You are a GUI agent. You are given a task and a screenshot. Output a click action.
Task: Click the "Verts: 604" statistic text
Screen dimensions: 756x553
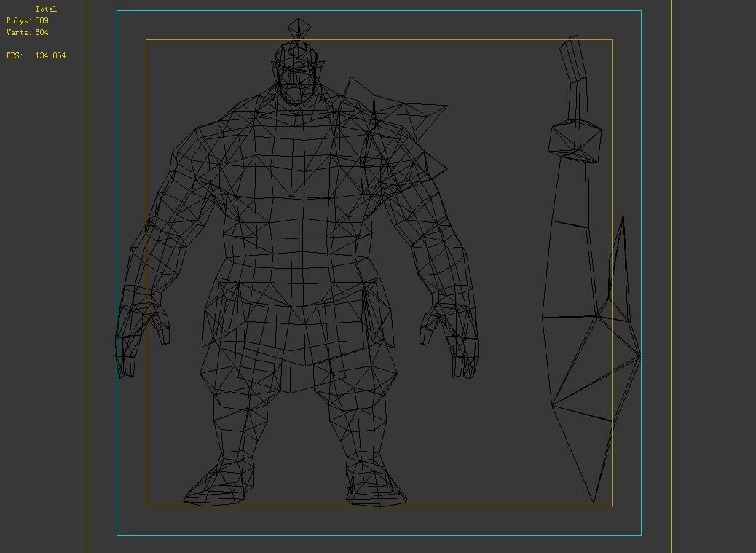tap(28, 32)
